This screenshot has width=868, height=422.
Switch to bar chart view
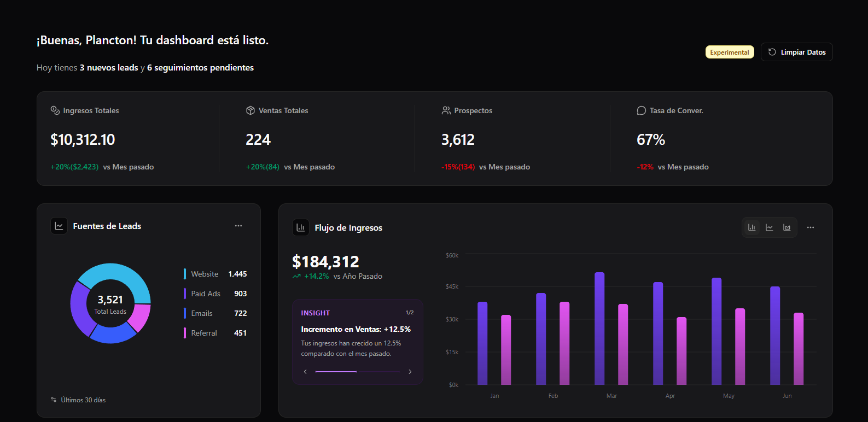click(x=752, y=227)
